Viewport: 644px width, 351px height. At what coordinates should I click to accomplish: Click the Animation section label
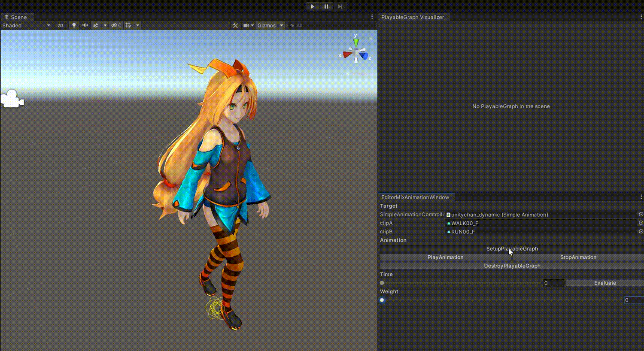pyautogui.click(x=393, y=240)
